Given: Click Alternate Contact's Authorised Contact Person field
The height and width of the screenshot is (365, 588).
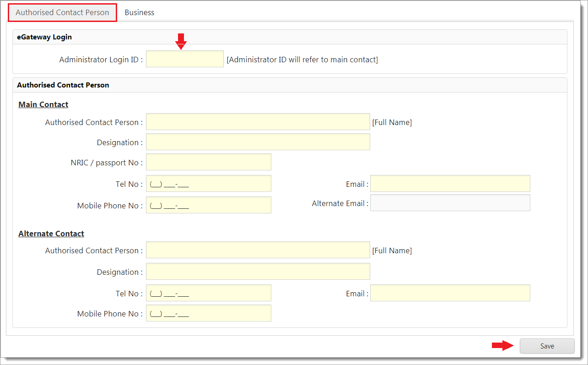Looking at the screenshot, I should [x=258, y=250].
